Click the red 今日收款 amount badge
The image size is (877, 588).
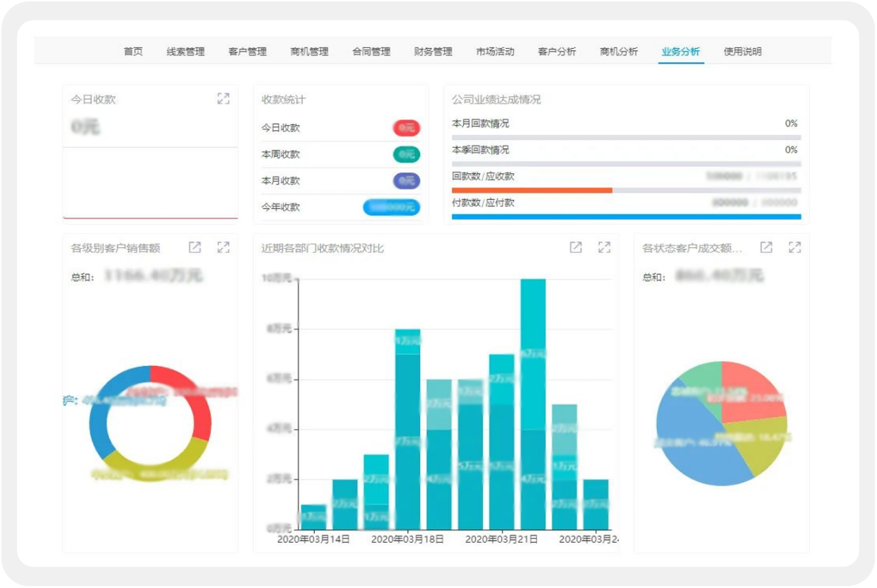pyautogui.click(x=407, y=128)
